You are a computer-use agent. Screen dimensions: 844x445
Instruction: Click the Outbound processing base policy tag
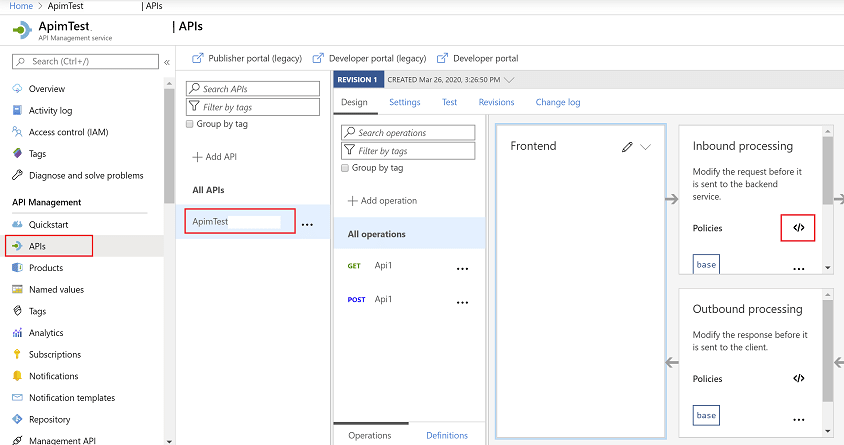point(706,415)
